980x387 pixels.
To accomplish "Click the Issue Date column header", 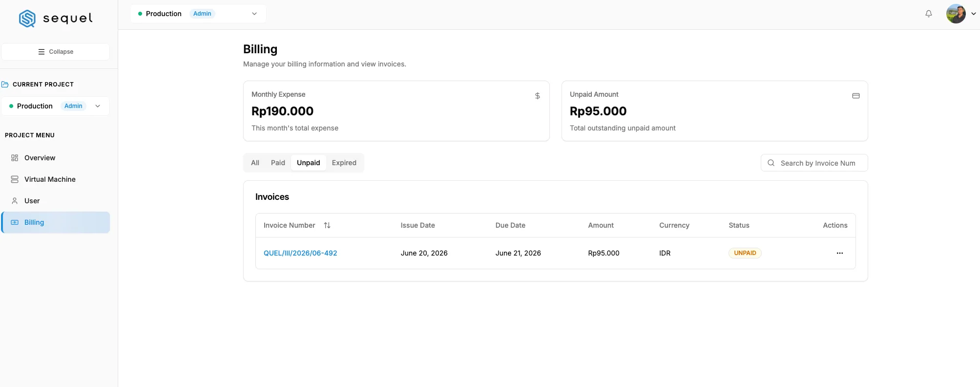I will coord(418,225).
